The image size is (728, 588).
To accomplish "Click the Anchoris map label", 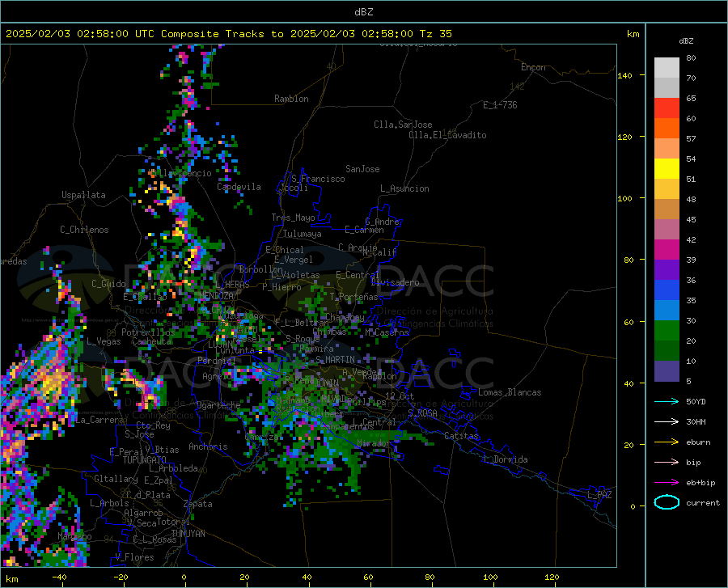I will pyautogui.click(x=208, y=447).
